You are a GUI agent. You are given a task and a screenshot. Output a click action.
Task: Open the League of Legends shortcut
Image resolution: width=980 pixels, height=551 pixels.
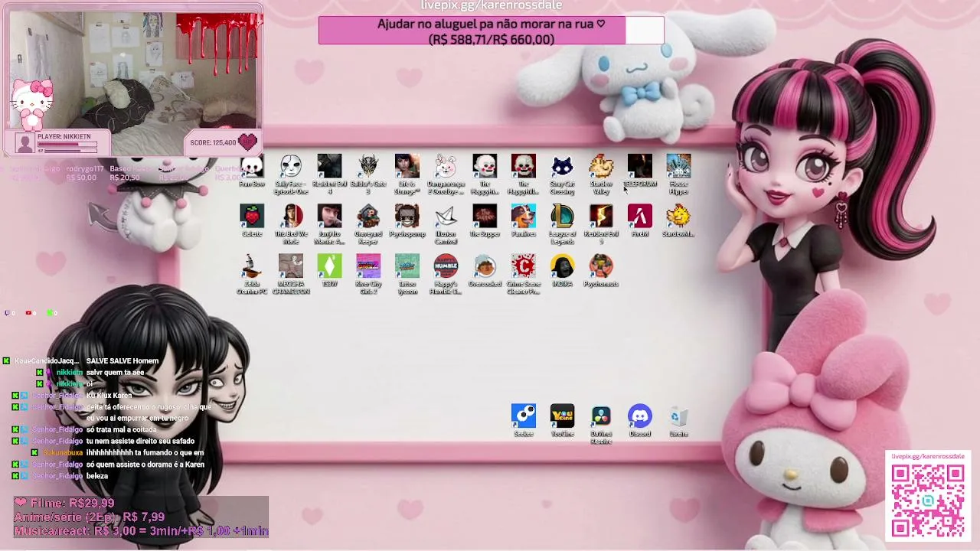[x=562, y=224]
